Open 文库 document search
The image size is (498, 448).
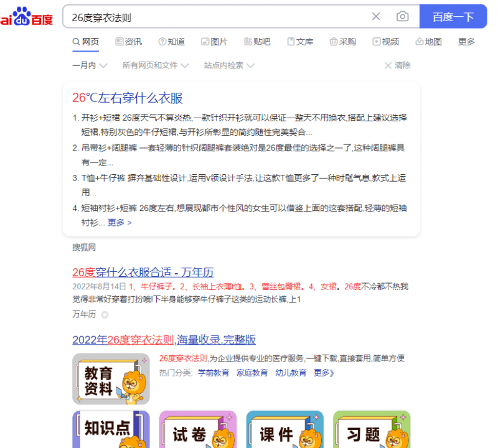[301, 42]
